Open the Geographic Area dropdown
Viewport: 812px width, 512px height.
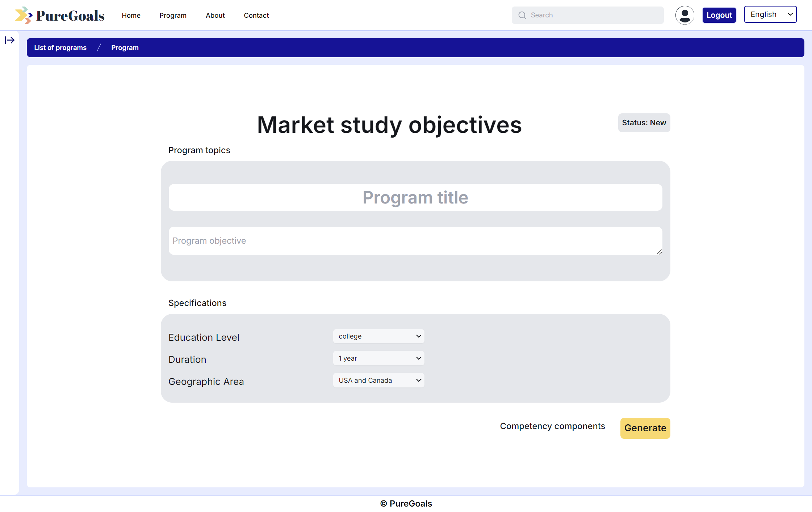378,381
